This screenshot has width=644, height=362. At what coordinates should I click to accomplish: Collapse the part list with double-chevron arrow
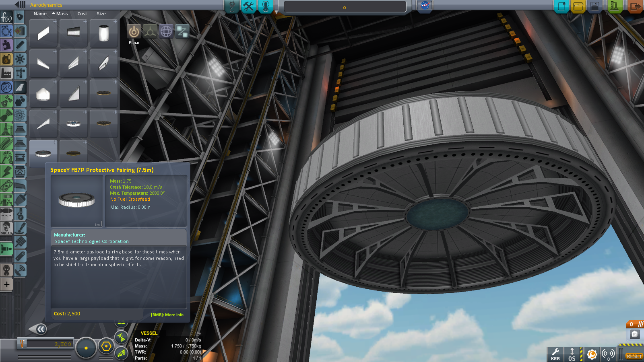tap(38, 329)
